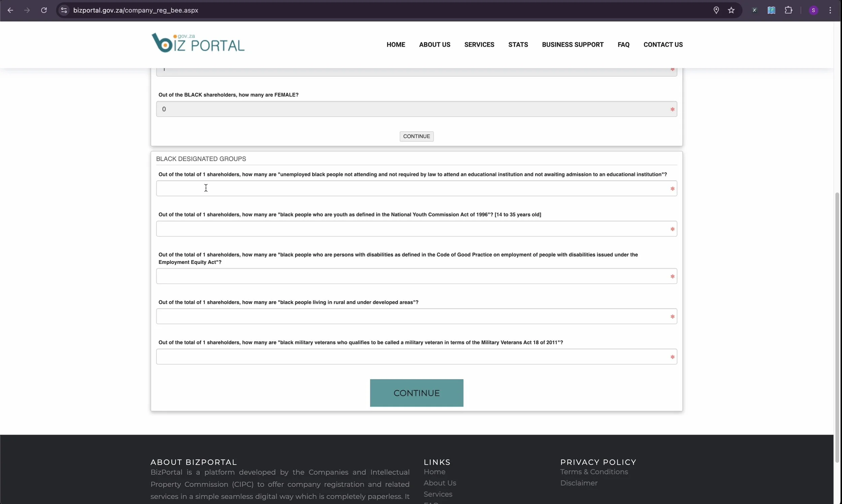Image resolution: width=842 pixels, height=504 pixels.
Task: Open the FAQ navigation item
Action: point(623,44)
